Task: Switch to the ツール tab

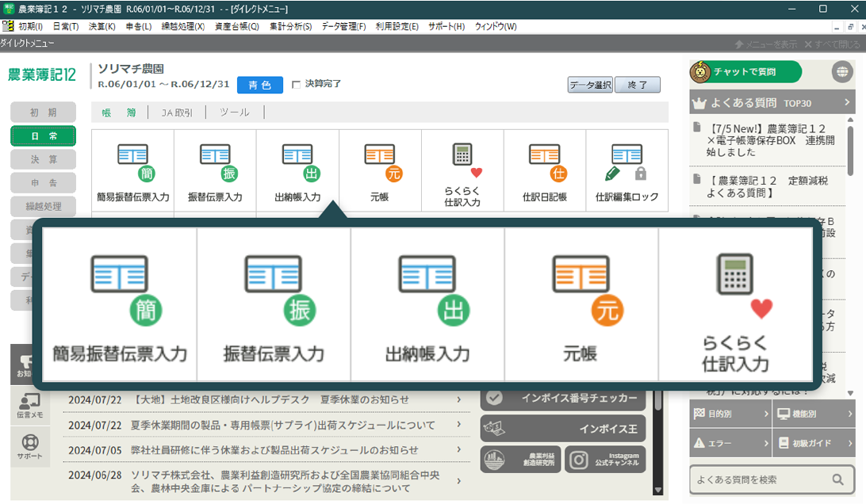Action: pos(235,113)
